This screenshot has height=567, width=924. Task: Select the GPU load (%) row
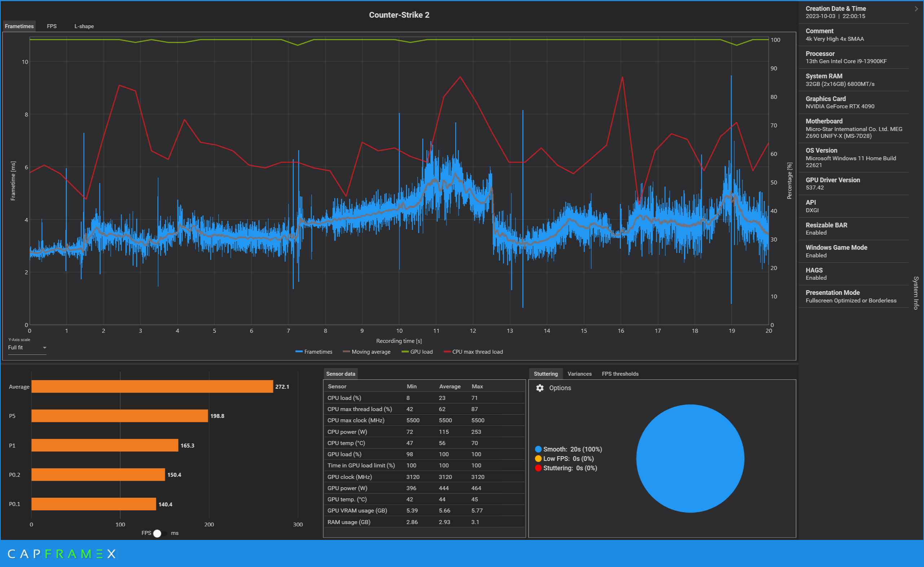(x=424, y=454)
